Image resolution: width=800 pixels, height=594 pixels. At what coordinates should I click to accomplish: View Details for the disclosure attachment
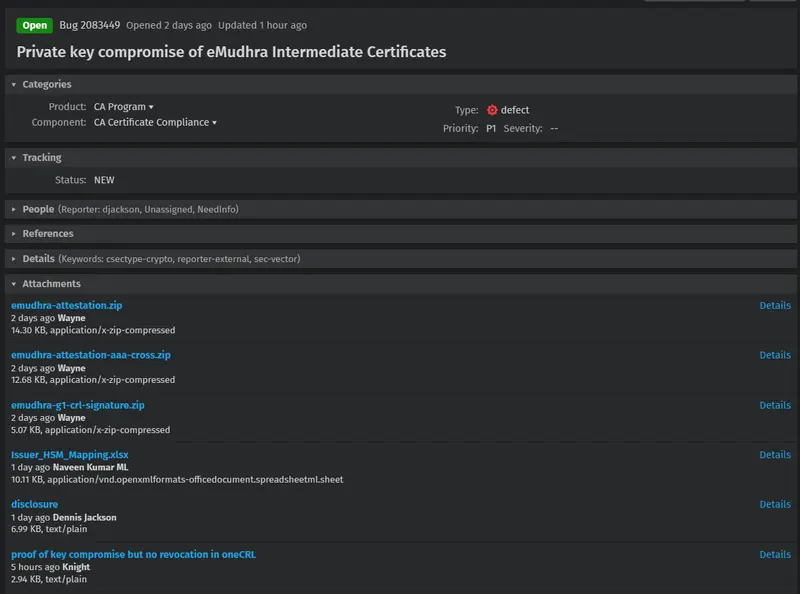coord(775,504)
